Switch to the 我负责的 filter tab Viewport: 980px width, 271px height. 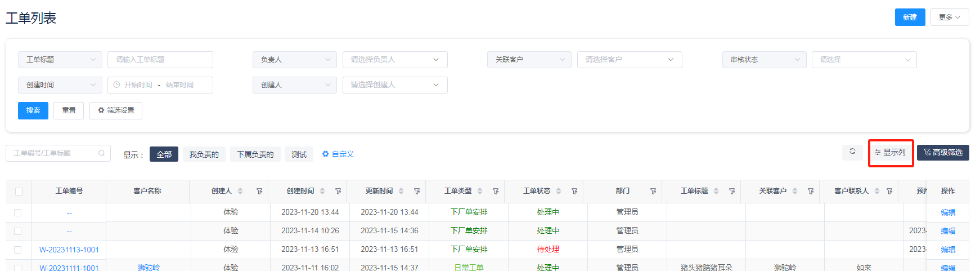tap(204, 154)
